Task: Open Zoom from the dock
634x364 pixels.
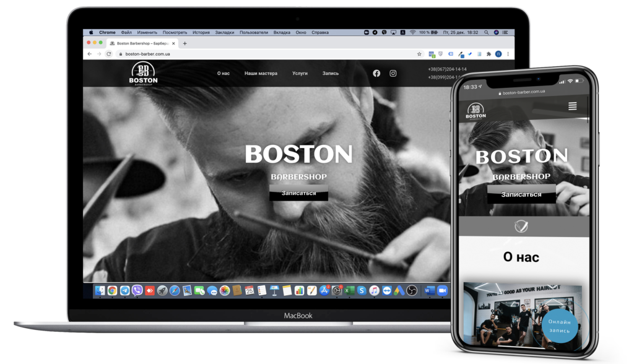Action: [443, 290]
